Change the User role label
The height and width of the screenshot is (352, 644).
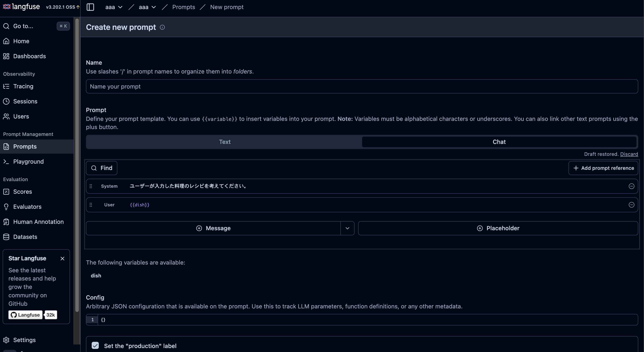(109, 205)
